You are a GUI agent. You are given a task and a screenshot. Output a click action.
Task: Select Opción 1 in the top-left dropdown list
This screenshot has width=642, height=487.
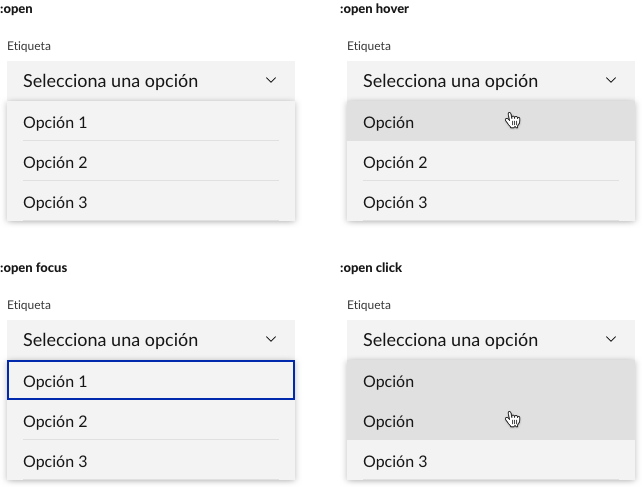[x=55, y=122]
